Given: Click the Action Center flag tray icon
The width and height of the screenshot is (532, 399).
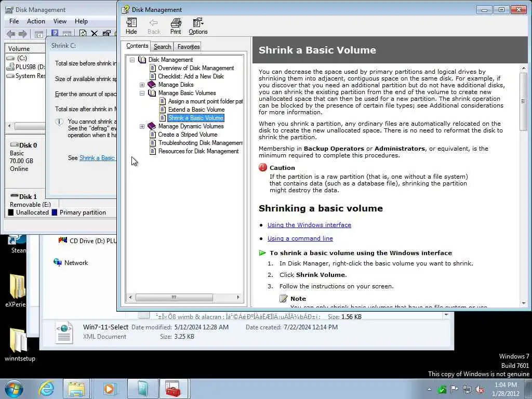Looking at the screenshot, I should (454, 389).
